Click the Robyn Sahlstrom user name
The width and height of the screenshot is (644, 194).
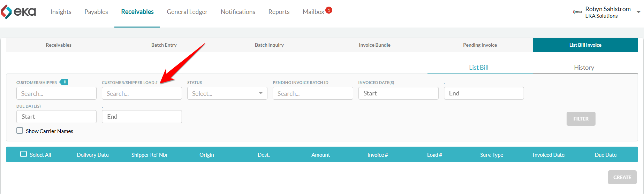(608, 9)
